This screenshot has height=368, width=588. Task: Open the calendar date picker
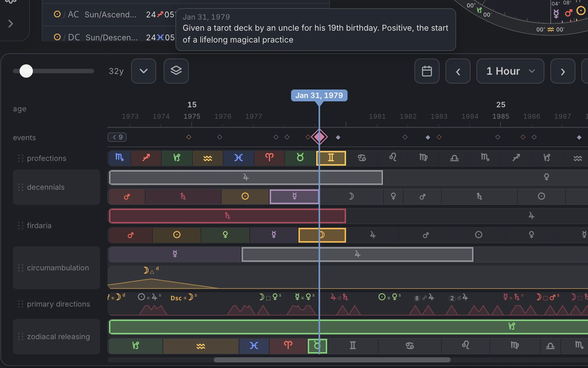(427, 71)
